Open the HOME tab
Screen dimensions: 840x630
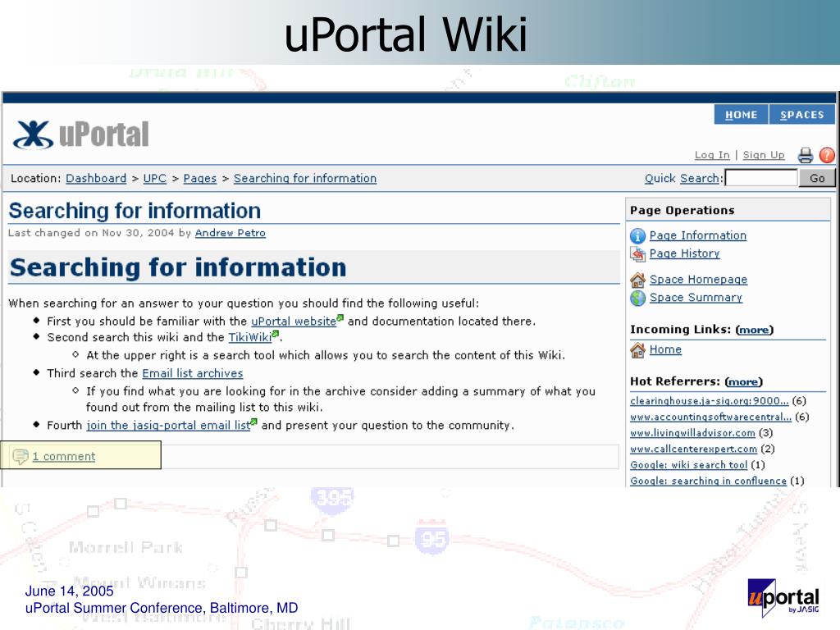click(x=742, y=115)
